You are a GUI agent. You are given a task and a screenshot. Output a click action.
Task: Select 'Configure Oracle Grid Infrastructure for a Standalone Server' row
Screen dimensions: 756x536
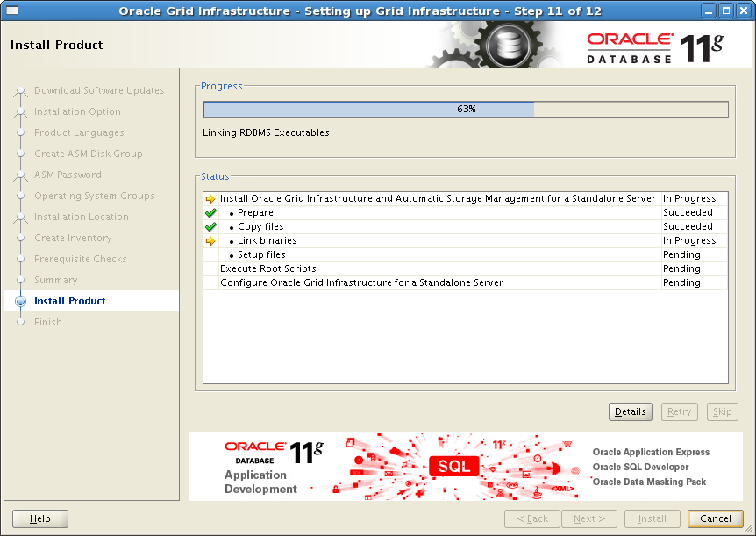click(466, 282)
